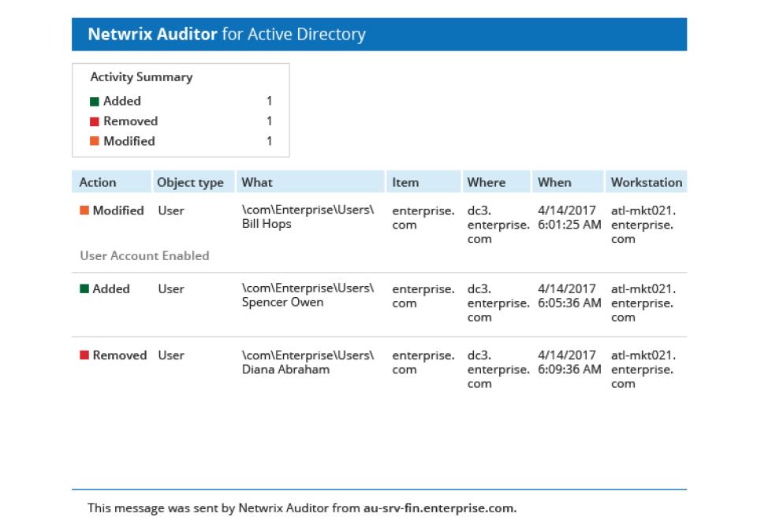Click User object type in Bill Hops row
757x532 pixels.
pos(171,210)
